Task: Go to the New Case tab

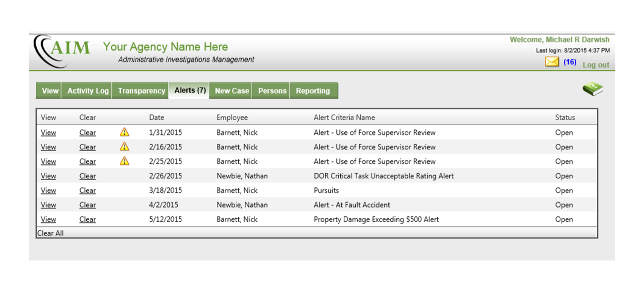Action: coord(232,91)
